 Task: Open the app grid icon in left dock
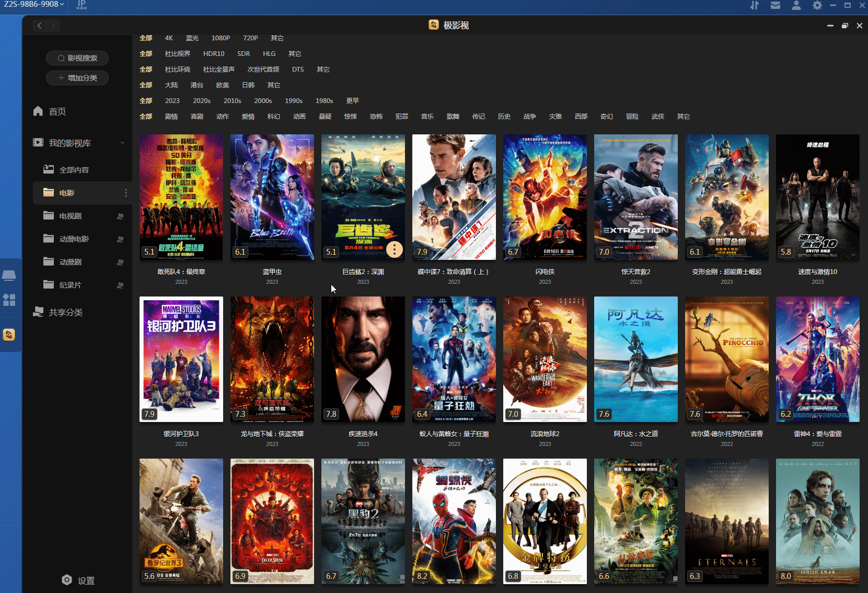[9, 300]
